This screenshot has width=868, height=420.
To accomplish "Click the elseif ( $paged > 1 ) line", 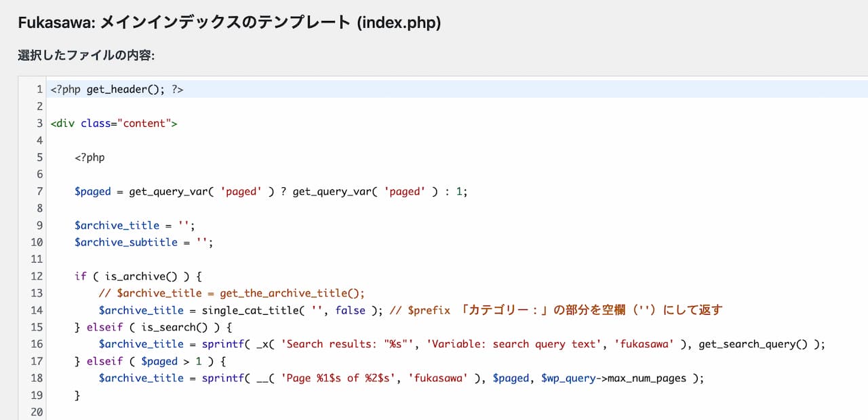I will pos(151,360).
